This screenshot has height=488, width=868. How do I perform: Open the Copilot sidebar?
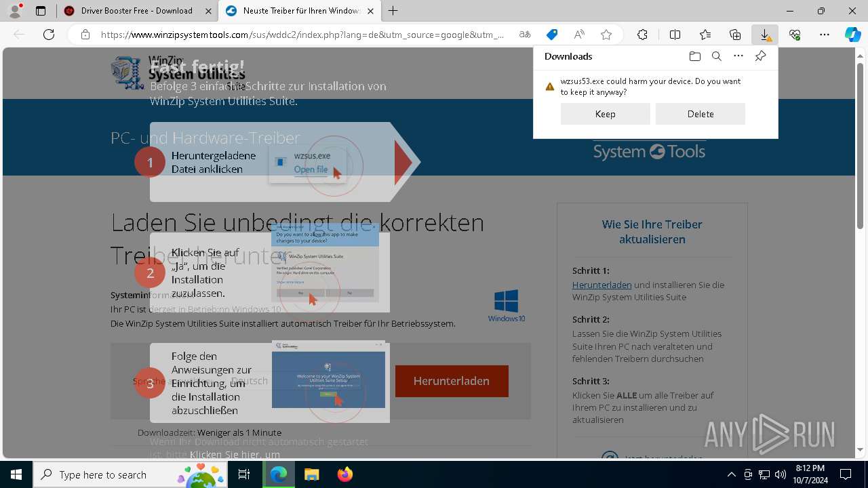(x=852, y=35)
